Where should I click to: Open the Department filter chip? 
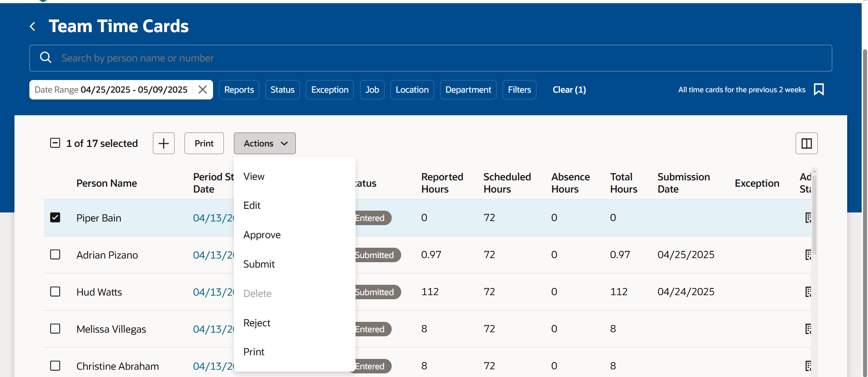pos(468,90)
